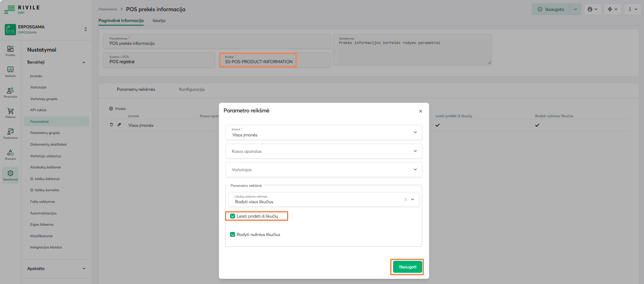
Task: Open the Kasos aparatas dropdown
Action: (x=324, y=151)
